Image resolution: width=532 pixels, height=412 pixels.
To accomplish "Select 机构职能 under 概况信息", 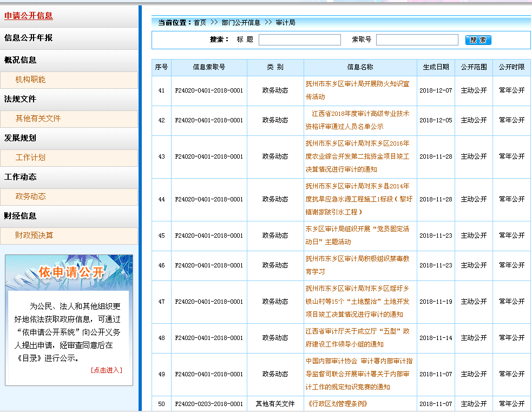I will tap(31, 80).
